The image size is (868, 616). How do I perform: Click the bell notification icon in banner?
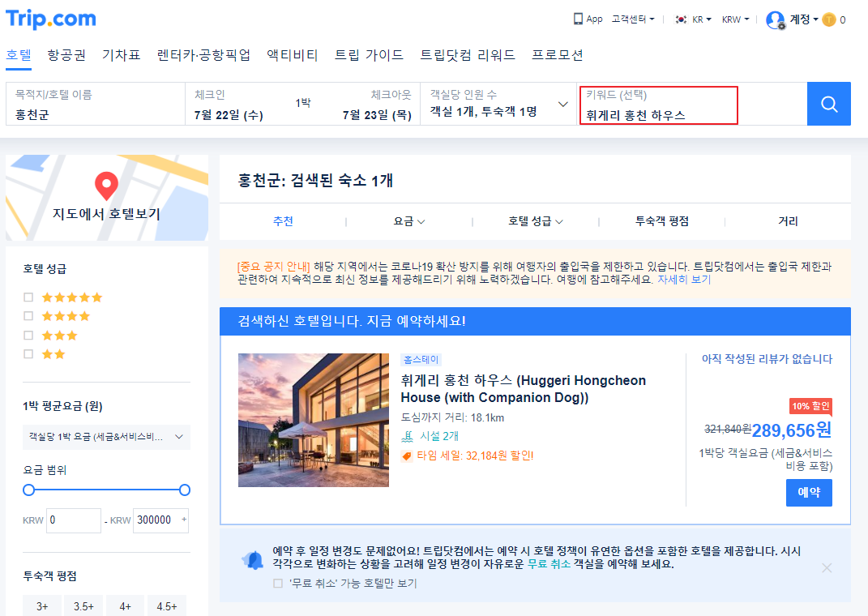pyautogui.click(x=253, y=560)
